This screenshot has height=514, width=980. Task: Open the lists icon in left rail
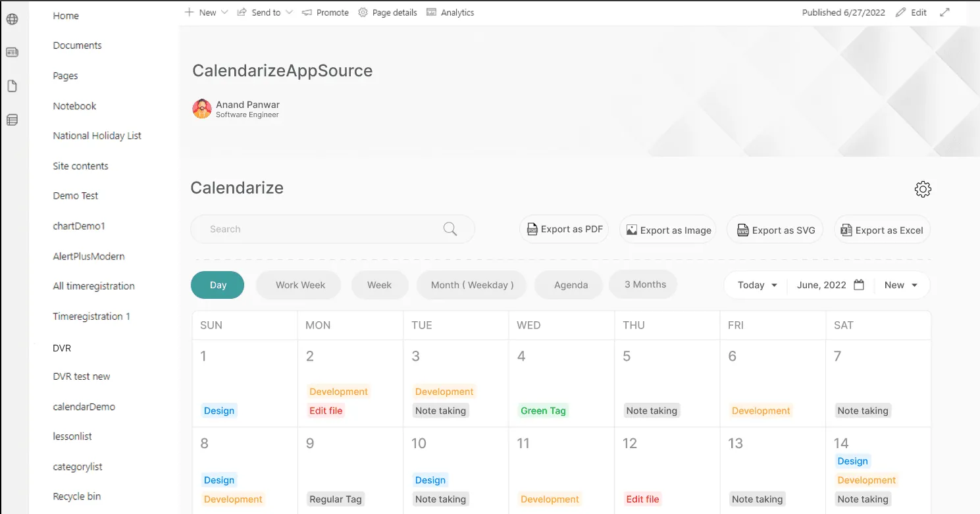(x=12, y=120)
